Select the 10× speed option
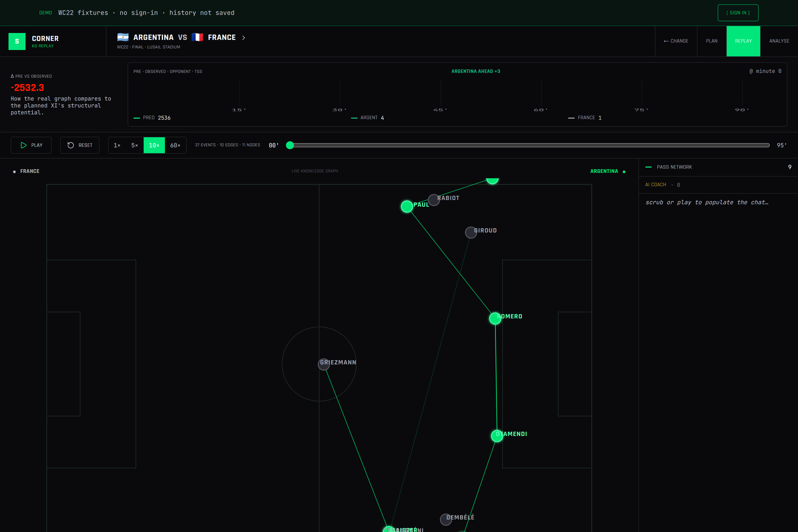This screenshot has width=798, height=532. point(154,145)
